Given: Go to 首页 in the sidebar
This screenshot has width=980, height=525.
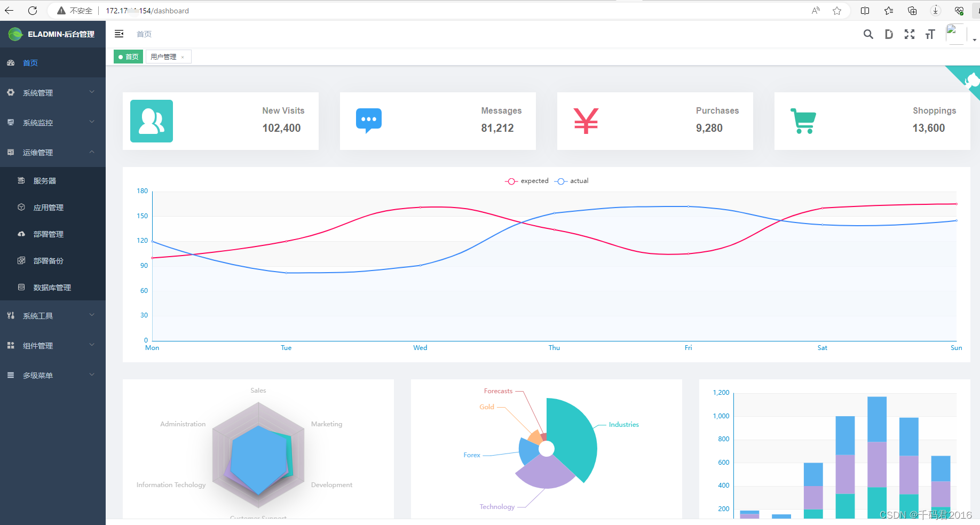Looking at the screenshot, I should [53, 62].
